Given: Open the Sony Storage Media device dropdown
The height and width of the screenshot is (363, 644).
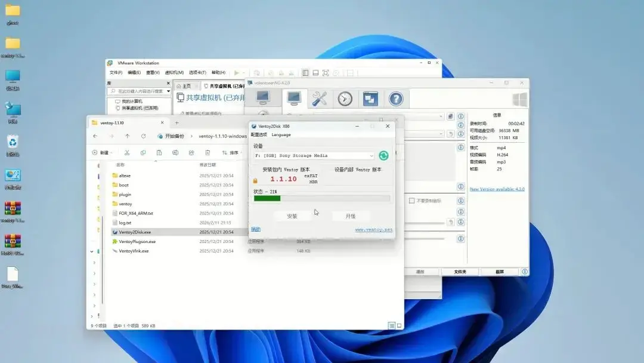Looking at the screenshot, I should (x=371, y=156).
